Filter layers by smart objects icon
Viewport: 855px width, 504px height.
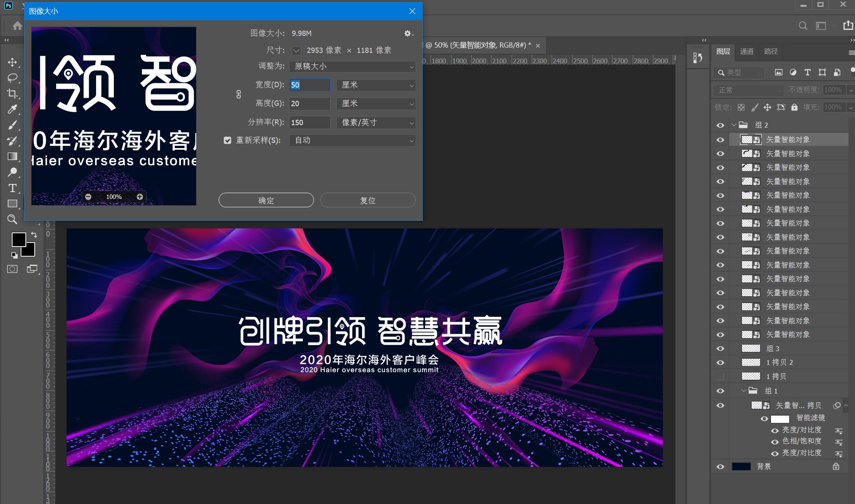coord(837,72)
